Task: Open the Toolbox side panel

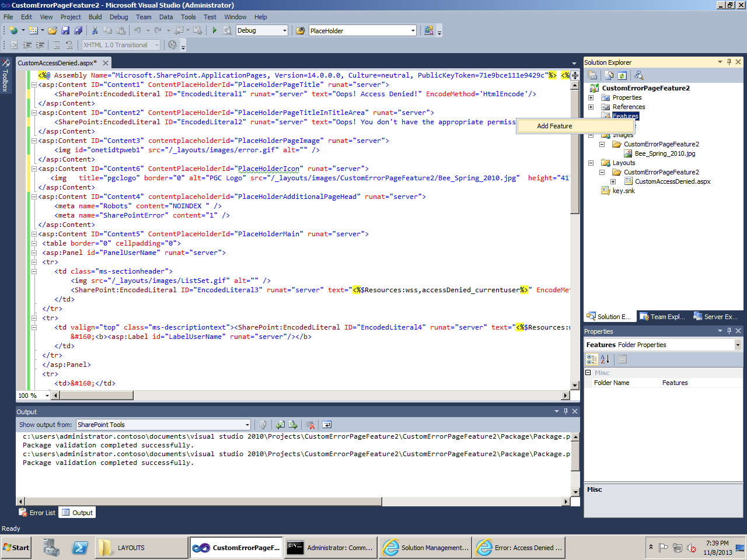Action: pyautogui.click(x=5, y=75)
